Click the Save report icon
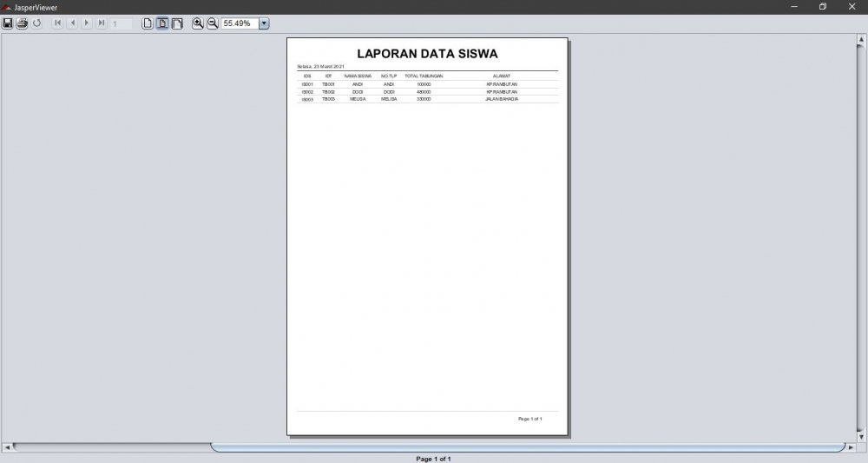The image size is (868, 463). [x=8, y=23]
